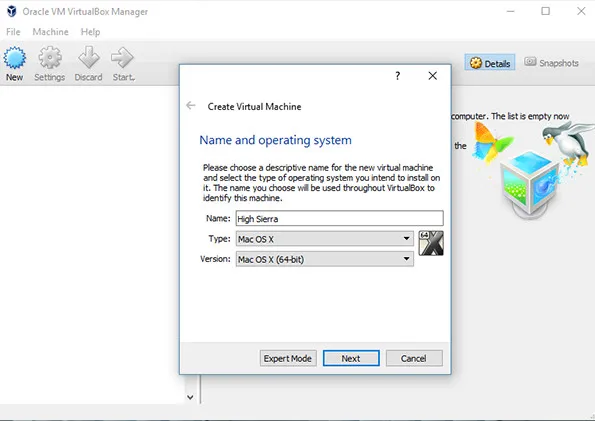595x421 pixels.
Task: Click the Next button
Action: (x=351, y=358)
